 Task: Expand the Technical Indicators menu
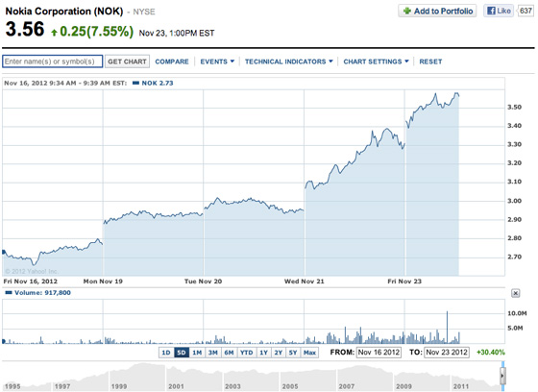(x=288, y=61)
